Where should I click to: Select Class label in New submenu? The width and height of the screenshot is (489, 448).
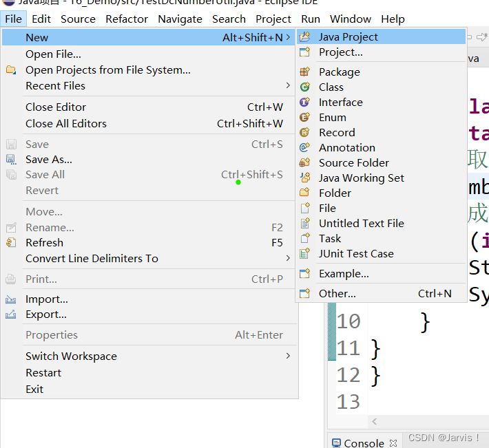(x=331, y=87)
